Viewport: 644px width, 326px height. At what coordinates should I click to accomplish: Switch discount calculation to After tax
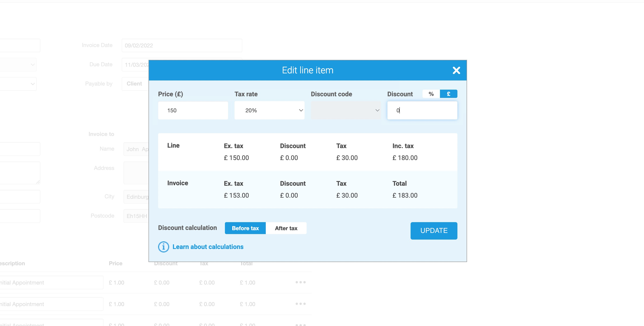point(286,228)
